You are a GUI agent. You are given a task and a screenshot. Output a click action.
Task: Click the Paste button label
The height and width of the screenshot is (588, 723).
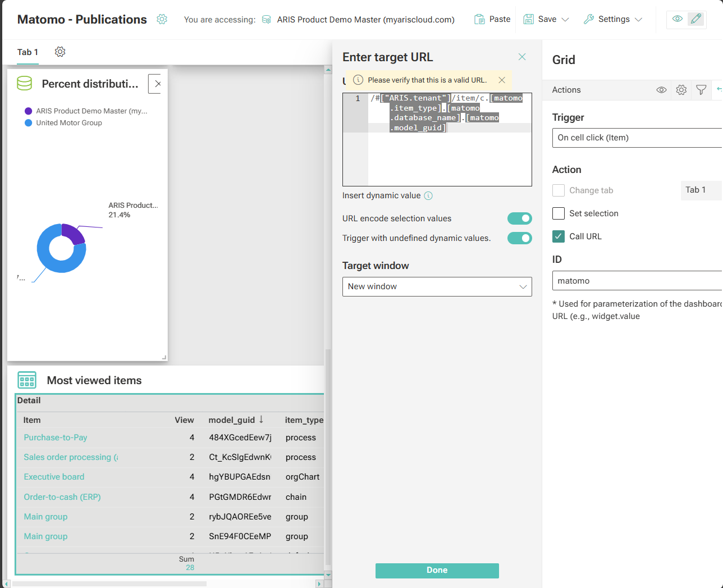500,19
